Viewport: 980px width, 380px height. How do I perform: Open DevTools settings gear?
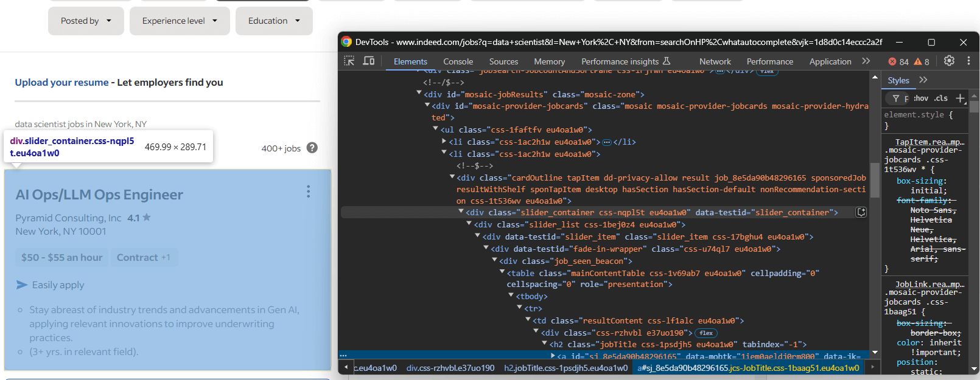tap(949, 61)
